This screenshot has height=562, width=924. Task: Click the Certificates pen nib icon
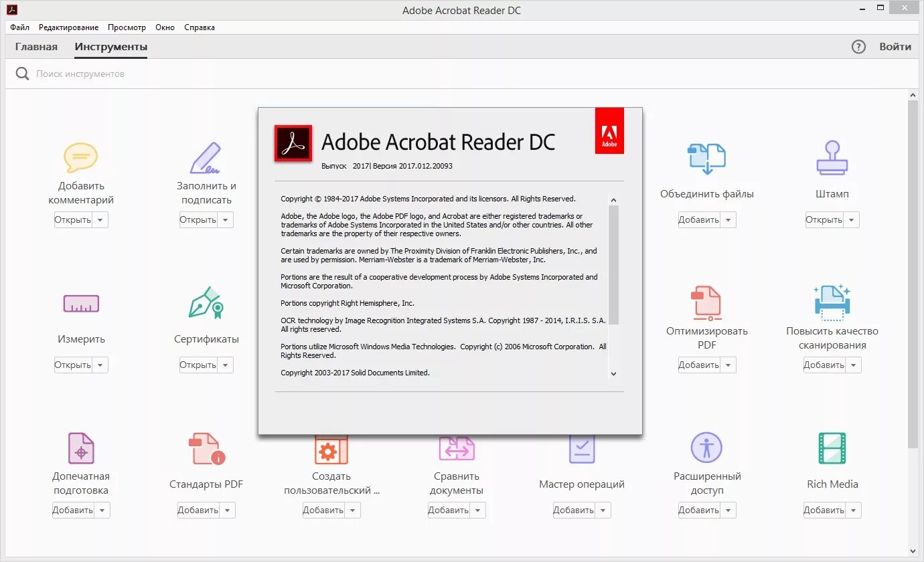coord(206,303)
